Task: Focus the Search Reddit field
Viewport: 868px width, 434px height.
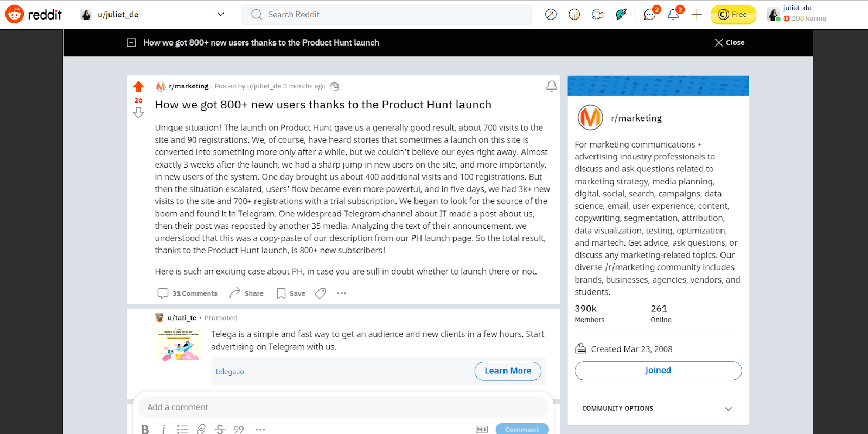Action: coord(387,15)
